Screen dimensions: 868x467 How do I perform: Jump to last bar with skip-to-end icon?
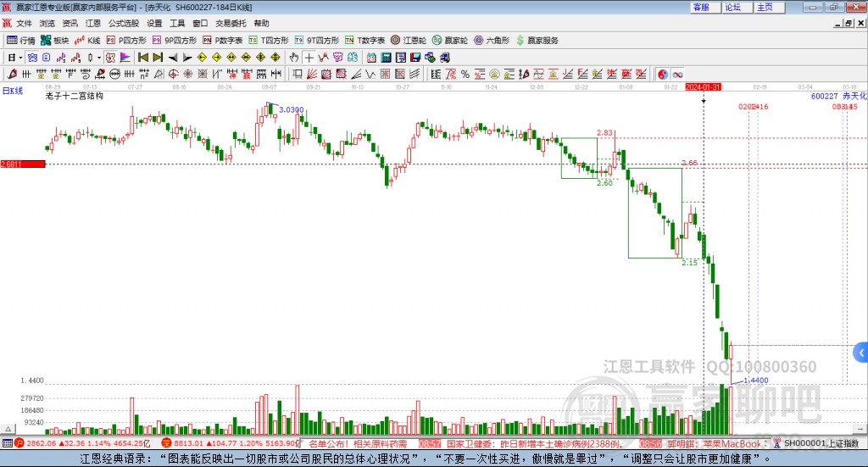point(158,58)
